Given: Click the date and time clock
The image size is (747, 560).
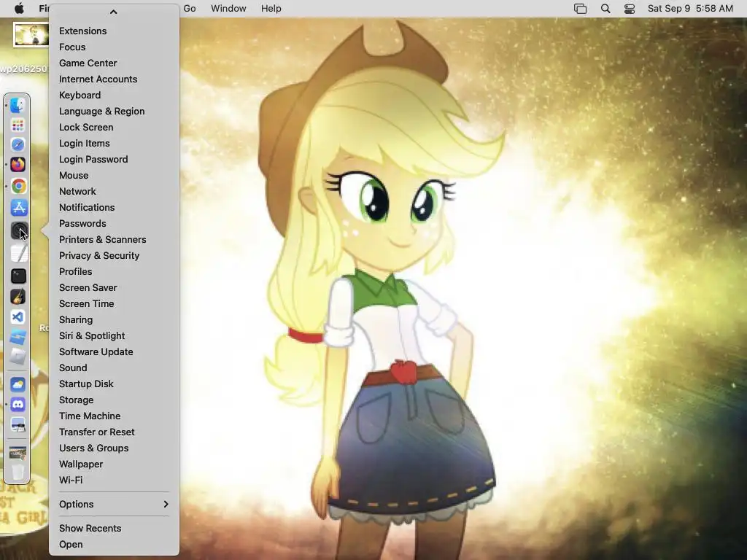Looking at the screenshot, I should click(690, 9).
